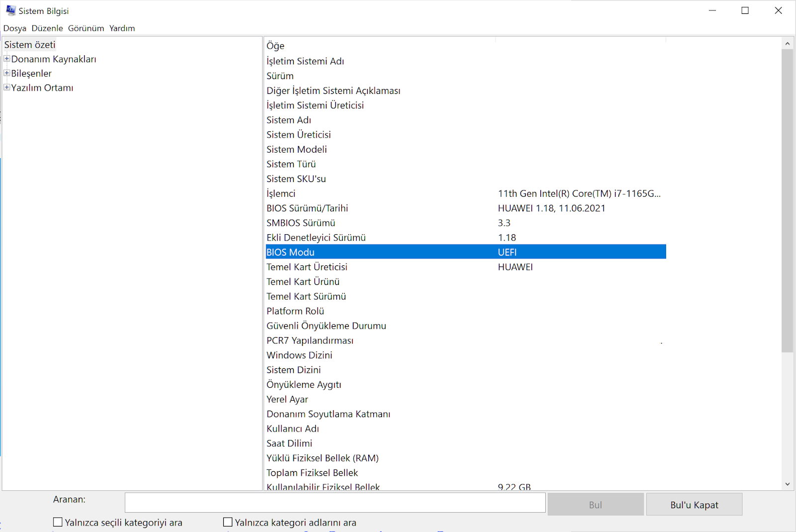
Task: Select the Önyükleme Aygıtı row
Action: pos(466,384)
